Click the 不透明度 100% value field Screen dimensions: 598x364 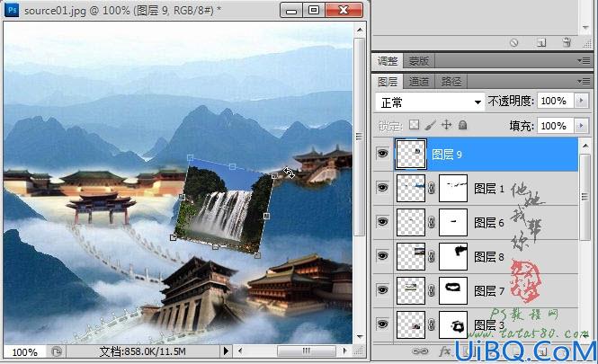click(x=556, y=101)
